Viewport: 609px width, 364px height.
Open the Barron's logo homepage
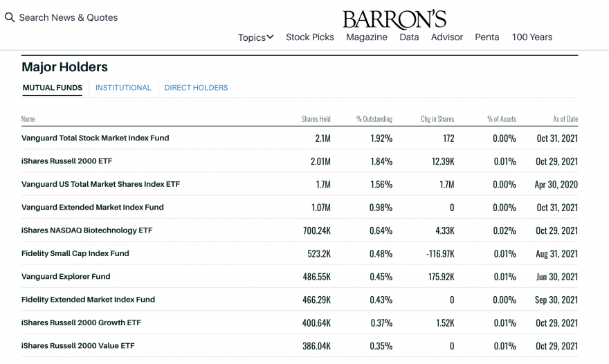point(394,19)
